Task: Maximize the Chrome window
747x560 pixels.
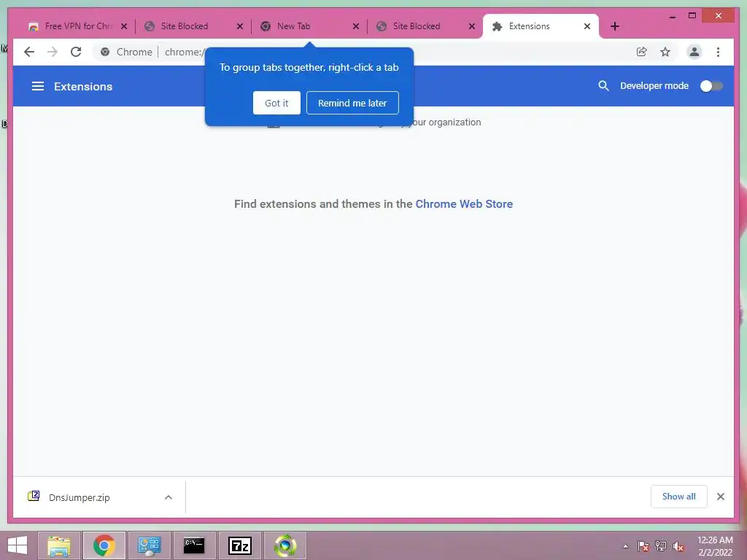Action: click(x=692, y=16)
